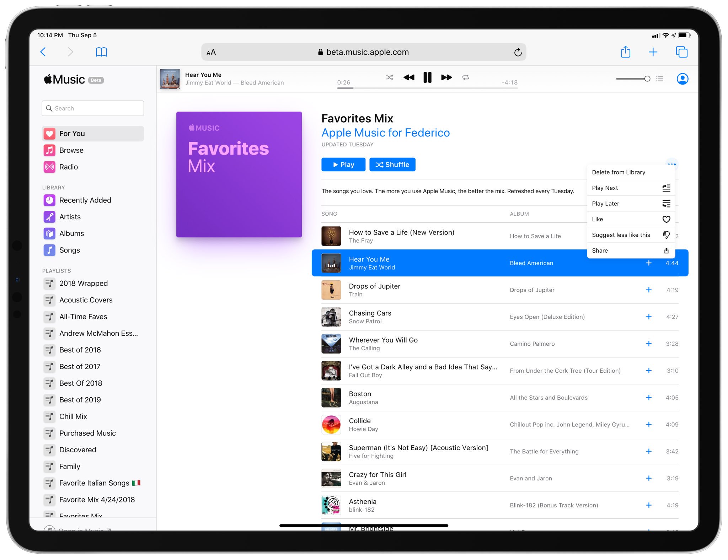Tap the Safari share icon

tap(625, 52)
